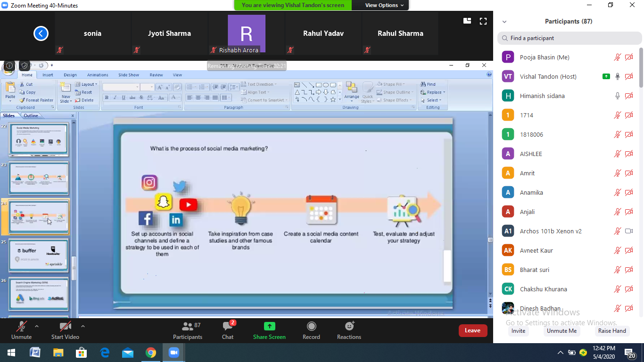Viewport: 644px width, 362px height.
Task: Click the Windows Start button
Action: click(11, 352)
